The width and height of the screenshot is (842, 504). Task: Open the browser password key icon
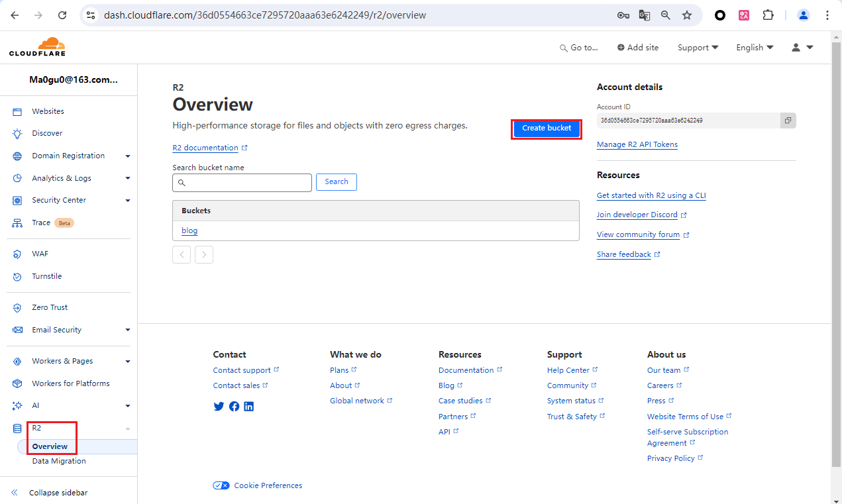pyautogui.click(x=623, y=15)
